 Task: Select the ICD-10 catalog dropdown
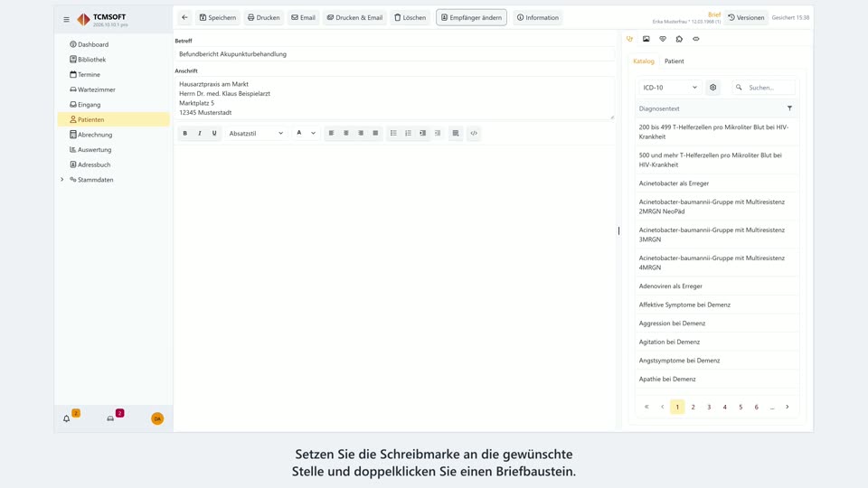tap(670, 88)
